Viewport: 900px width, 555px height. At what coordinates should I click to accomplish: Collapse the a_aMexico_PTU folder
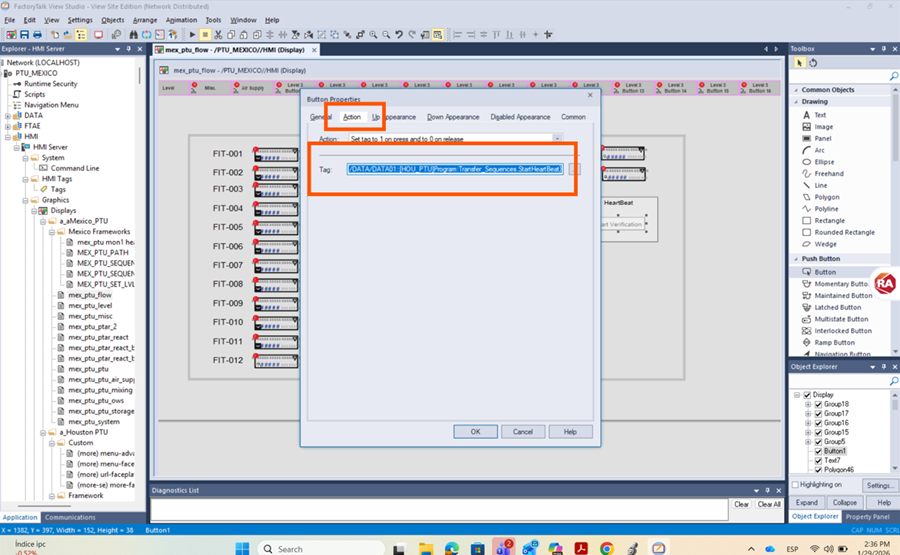pyautogui.click(x=43, y=221)
